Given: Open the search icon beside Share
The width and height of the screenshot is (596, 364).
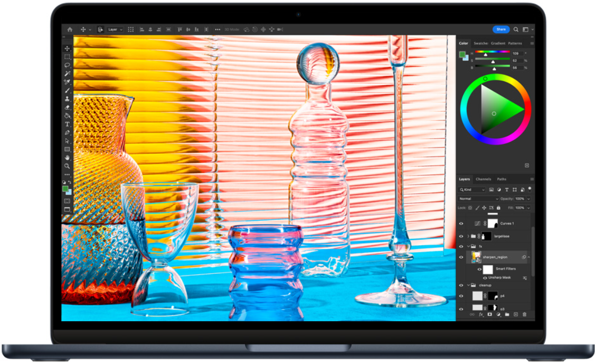Looking at the screenshot, I should (516, 29).
